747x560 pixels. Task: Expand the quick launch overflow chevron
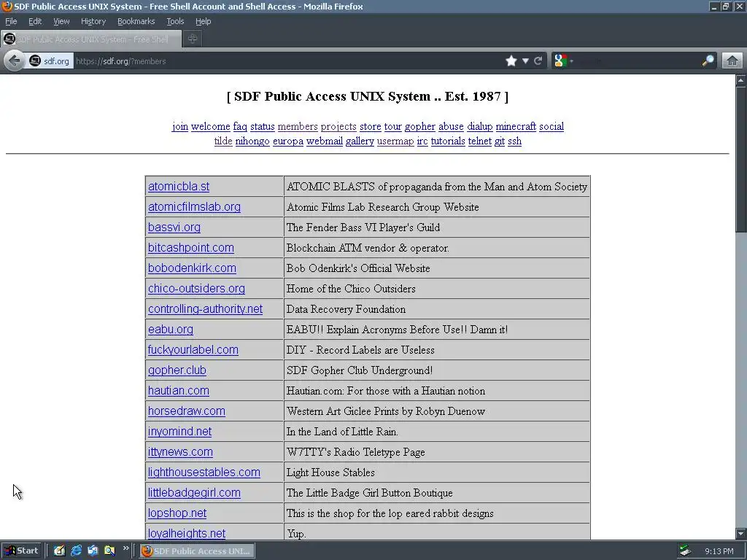click(125, 548)
